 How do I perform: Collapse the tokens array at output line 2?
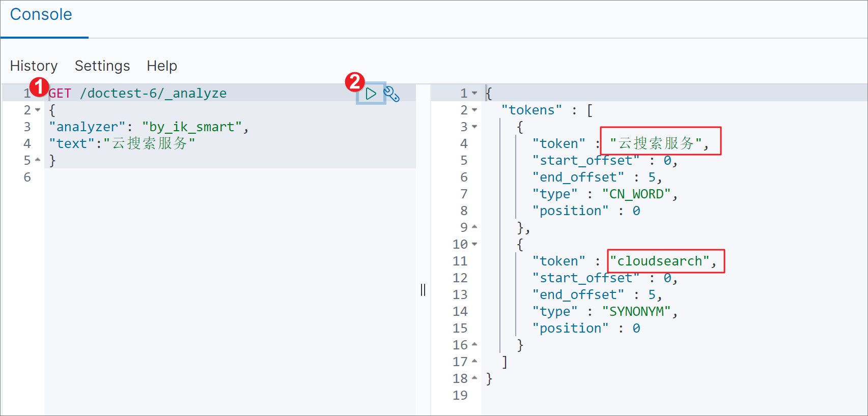pyautogui.click(x=474, y=110)
